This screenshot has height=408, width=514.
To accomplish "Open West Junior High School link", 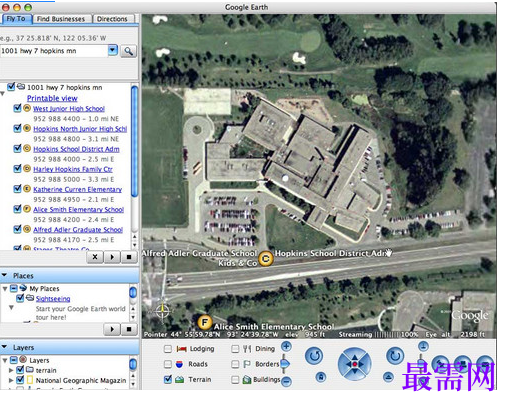I will [x=69, y=109].
